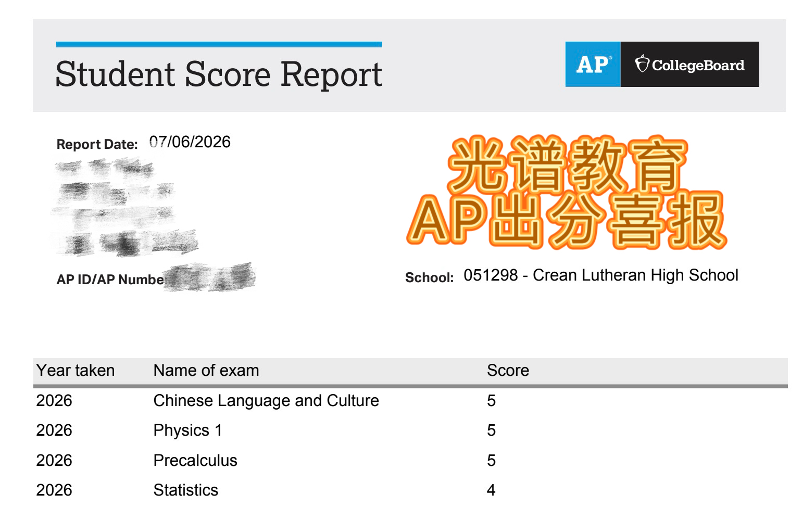Click the orange Chinese banner text
The width and height of the screenshot is (803, 532).
pyautogui.click(x=567, y=193)
